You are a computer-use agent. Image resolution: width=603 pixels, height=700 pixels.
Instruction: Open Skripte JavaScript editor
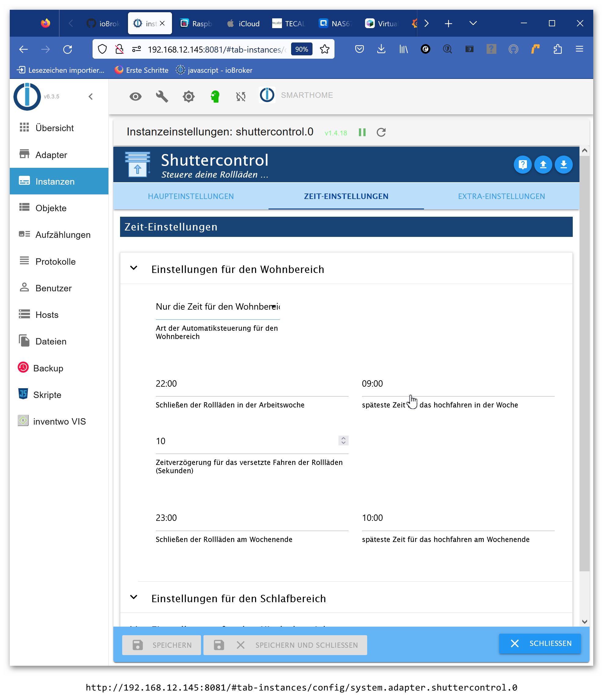pos(59,395)
